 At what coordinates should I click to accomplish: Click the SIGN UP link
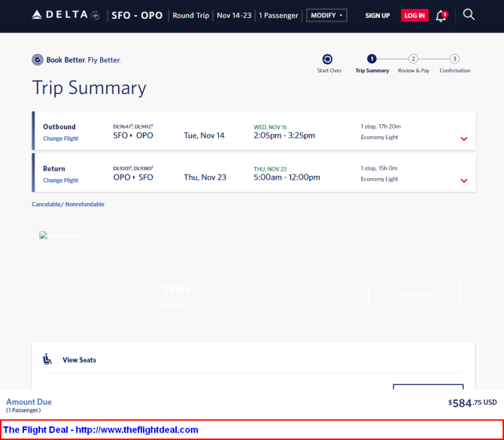pyautogui.click(x=377, y=15)
